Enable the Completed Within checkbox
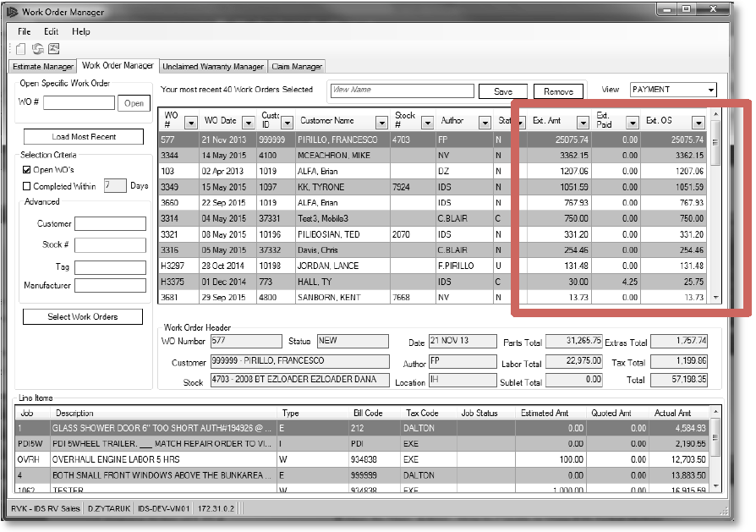The image size is (756, 532). pos(27,186)
